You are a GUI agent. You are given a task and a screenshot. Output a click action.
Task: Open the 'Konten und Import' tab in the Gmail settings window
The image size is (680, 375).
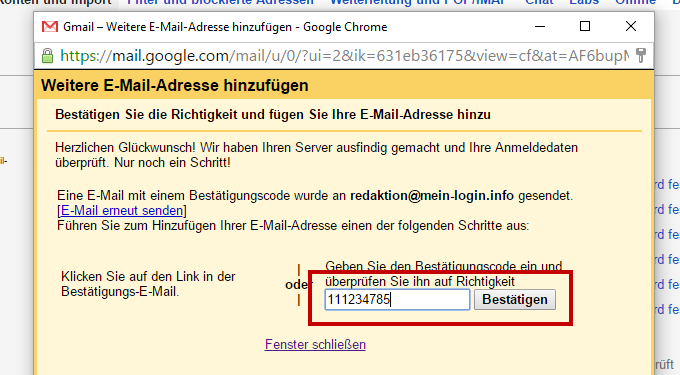point(55,3)
